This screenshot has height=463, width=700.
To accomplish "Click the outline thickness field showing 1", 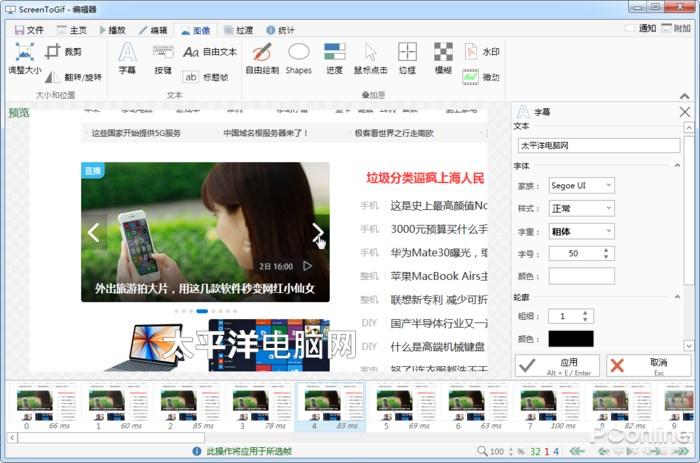I will pyautogui.click(x=563, y=316).
